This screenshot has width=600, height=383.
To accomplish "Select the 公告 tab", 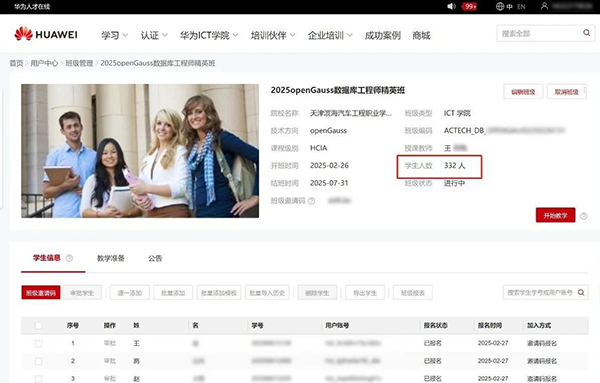I will (155, 258).
